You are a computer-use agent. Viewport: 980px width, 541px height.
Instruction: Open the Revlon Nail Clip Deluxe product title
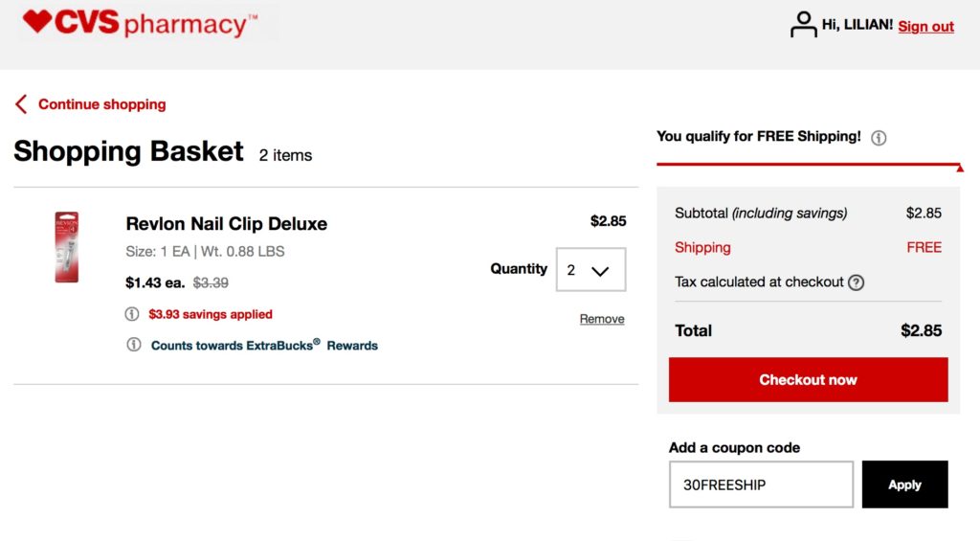point(226,224)
